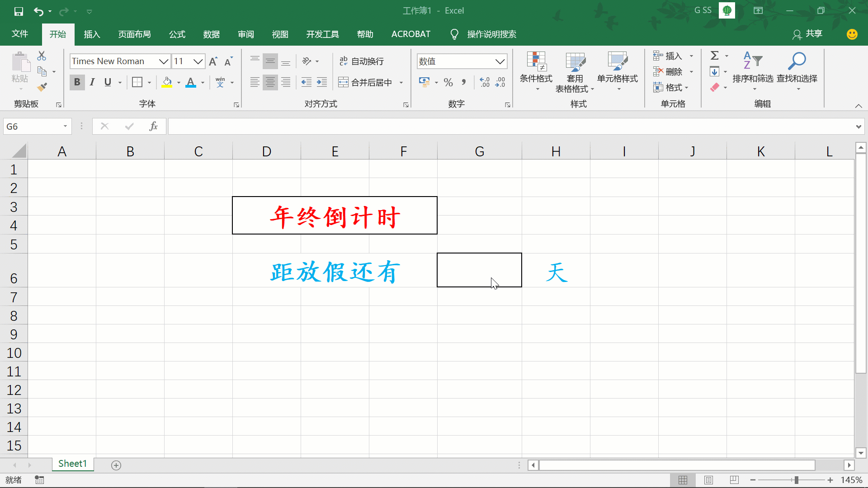This screenshot has width=868, height=488.
Task: Apply italic formatting
Action: click(92, 82)
